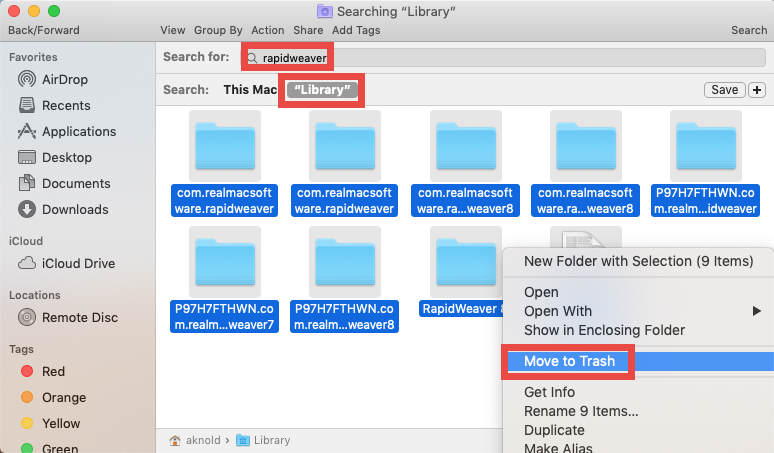Select first com.realmacsoftware.rapidweaver folder
Viewport: 774px width, 453px height.
click(225, 164)
